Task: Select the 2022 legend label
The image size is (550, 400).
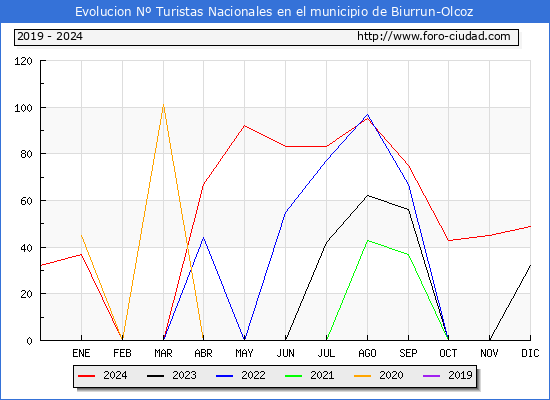Action: 253,375
